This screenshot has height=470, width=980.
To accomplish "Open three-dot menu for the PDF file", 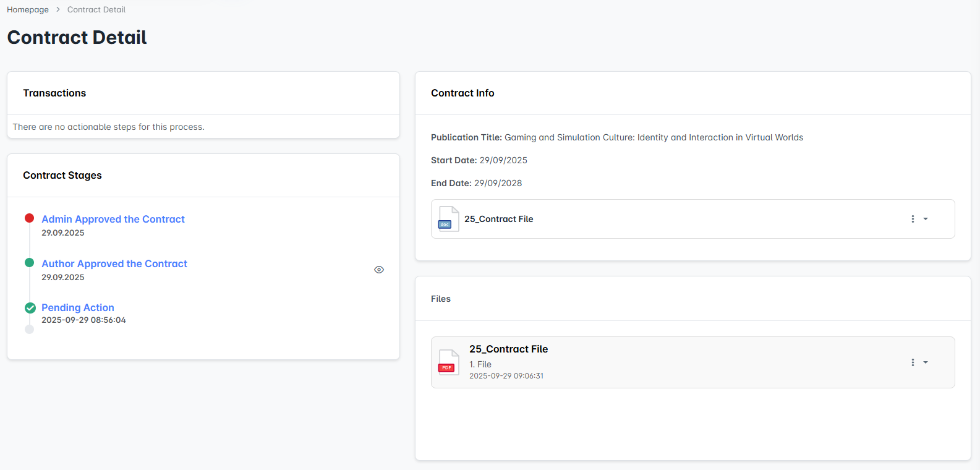I will [x=913, y=362].
